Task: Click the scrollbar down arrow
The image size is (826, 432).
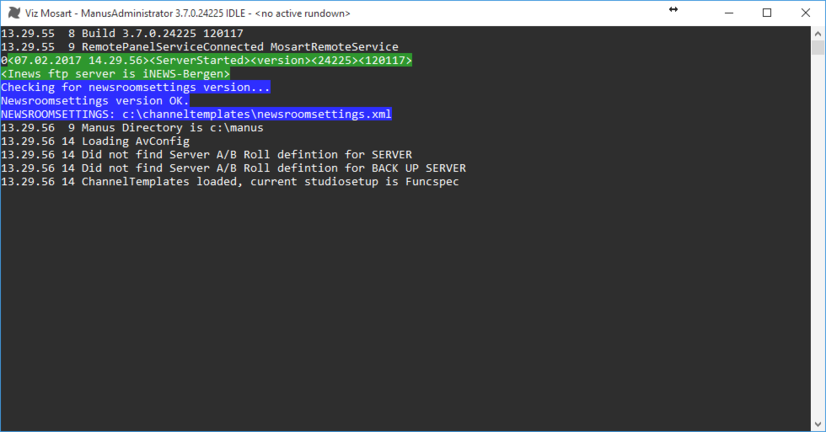Action: pyautogui.click(x=816, y=423)
